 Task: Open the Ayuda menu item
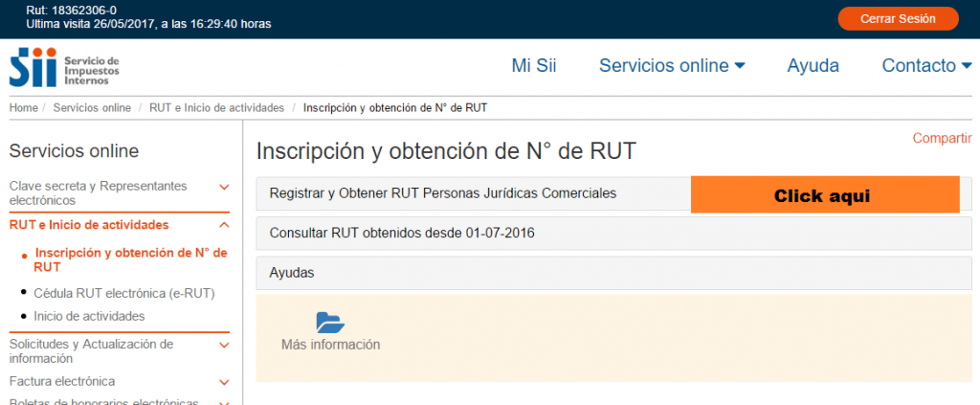813,66
